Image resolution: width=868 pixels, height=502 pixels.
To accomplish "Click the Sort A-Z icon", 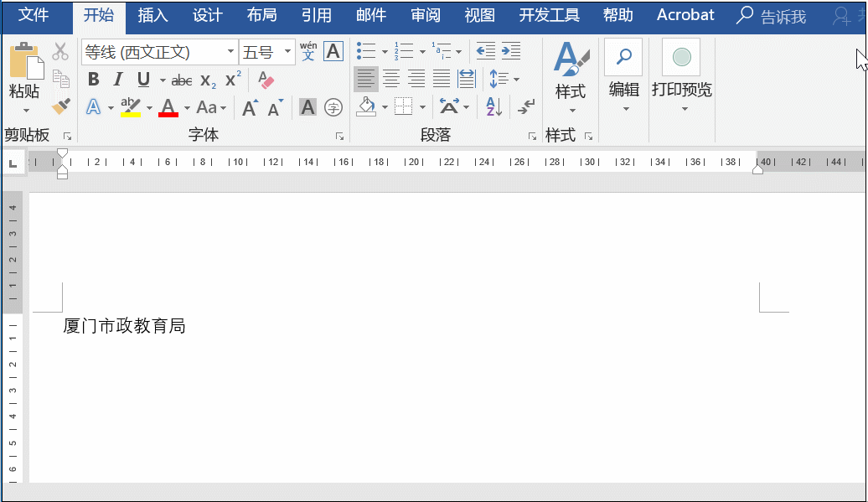I will (492, 106).
